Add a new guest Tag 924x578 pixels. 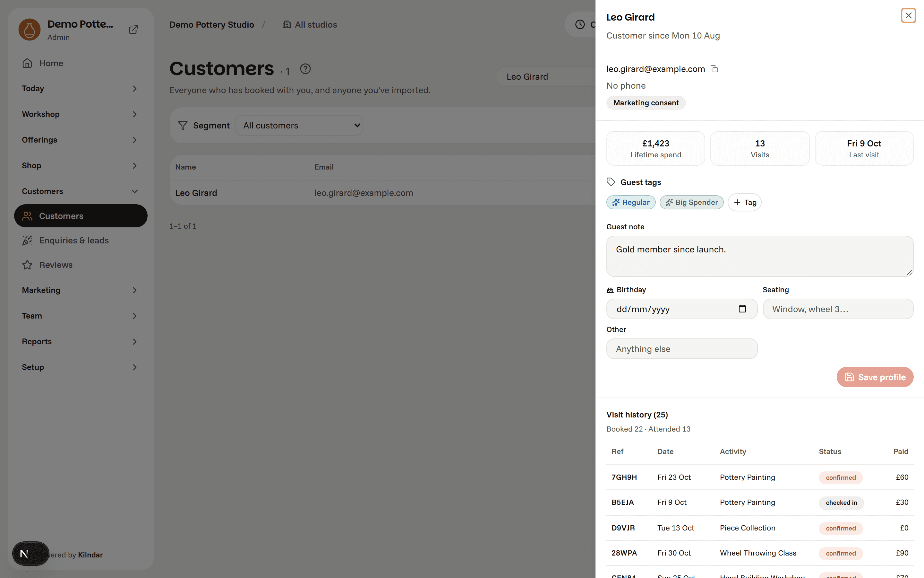pos(744,202)
